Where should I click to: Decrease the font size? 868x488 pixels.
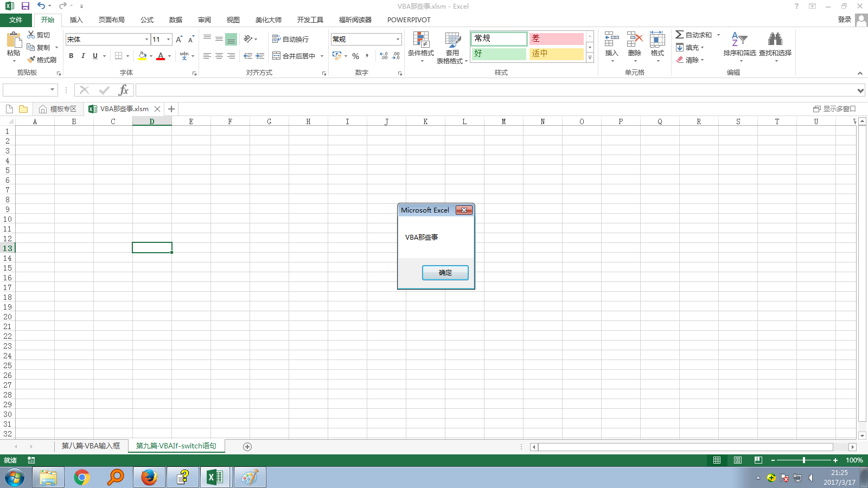point(191,39)
